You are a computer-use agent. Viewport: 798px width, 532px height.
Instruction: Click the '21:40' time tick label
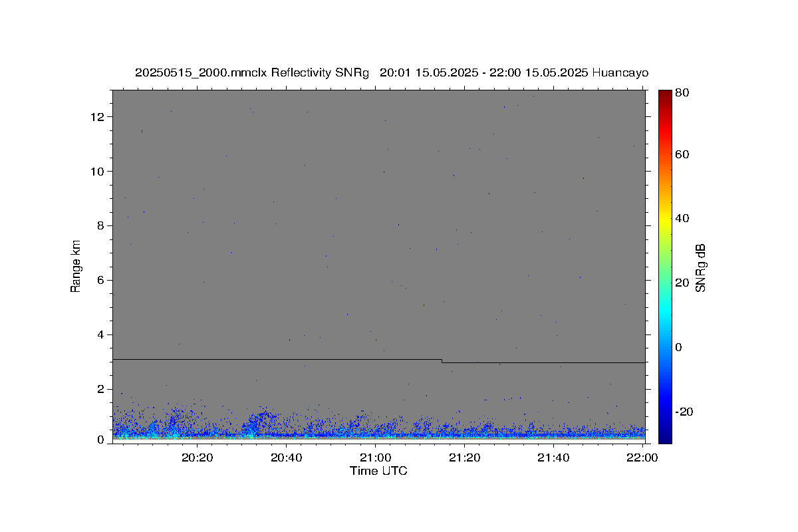(553, 458)
